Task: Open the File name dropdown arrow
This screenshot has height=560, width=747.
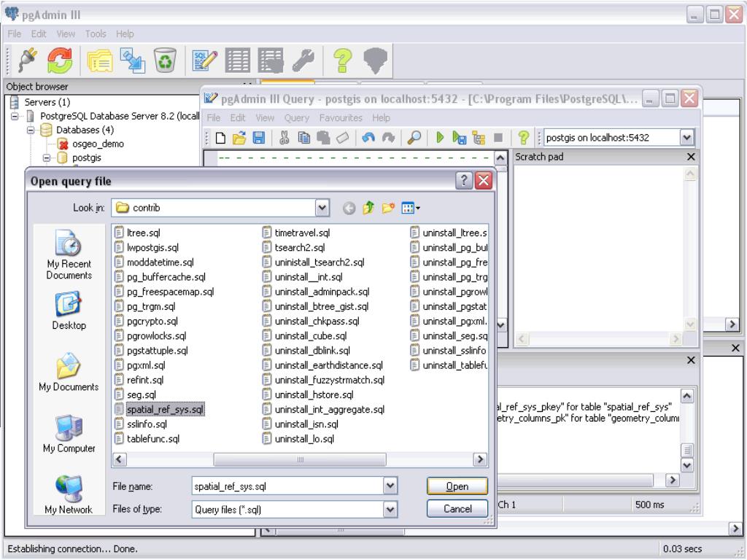Action: click(390, 486)
